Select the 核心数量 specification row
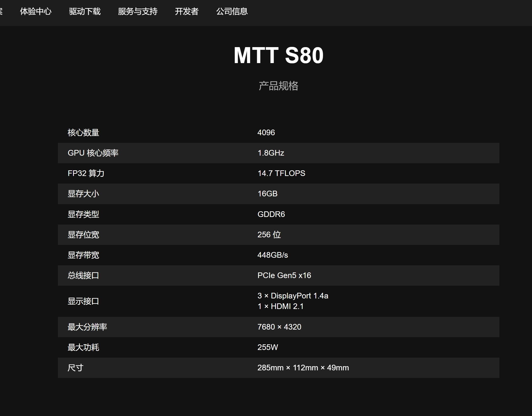Image resolution: width=532 pixels, height=416 pixels. [83, 133]
